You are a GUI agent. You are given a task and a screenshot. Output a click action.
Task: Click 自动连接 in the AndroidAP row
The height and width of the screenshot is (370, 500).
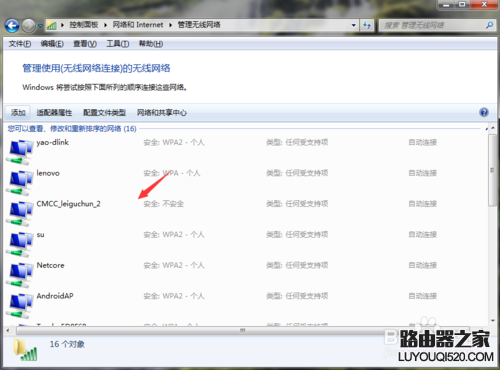pyautogui.click(x=423, y=296)
